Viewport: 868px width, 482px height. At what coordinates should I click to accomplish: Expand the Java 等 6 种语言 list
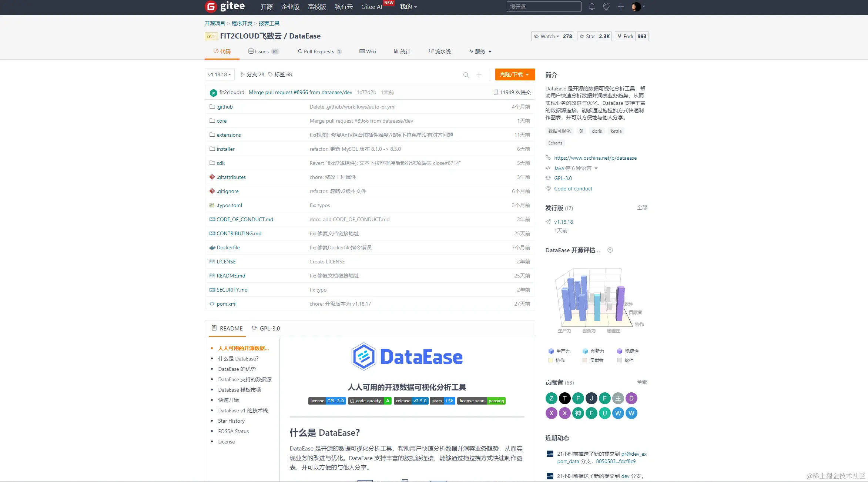[x=572, y=168]
